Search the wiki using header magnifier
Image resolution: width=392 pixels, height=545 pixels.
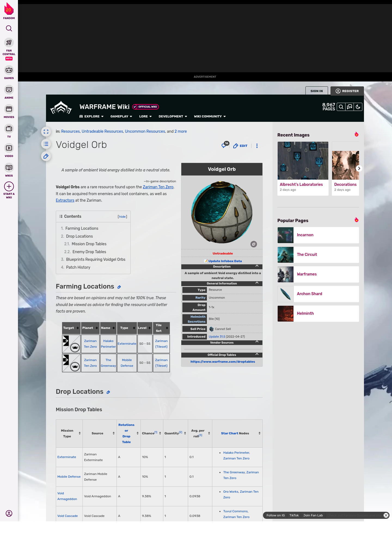[341, 107]
